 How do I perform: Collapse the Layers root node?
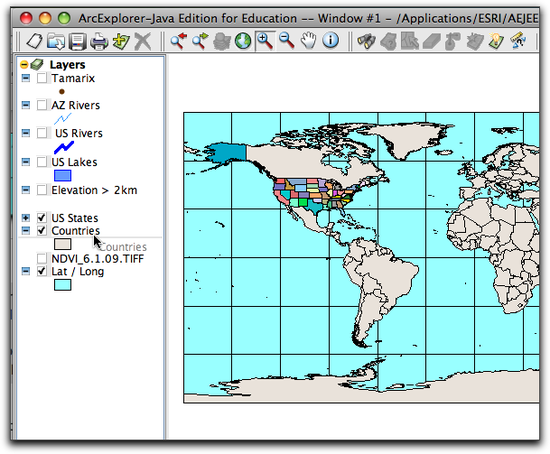[24, 65]
